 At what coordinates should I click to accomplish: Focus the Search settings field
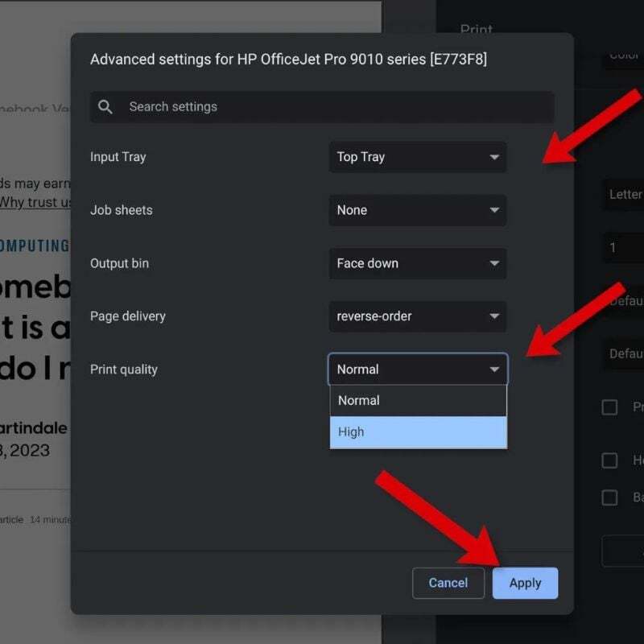(322, 107)
